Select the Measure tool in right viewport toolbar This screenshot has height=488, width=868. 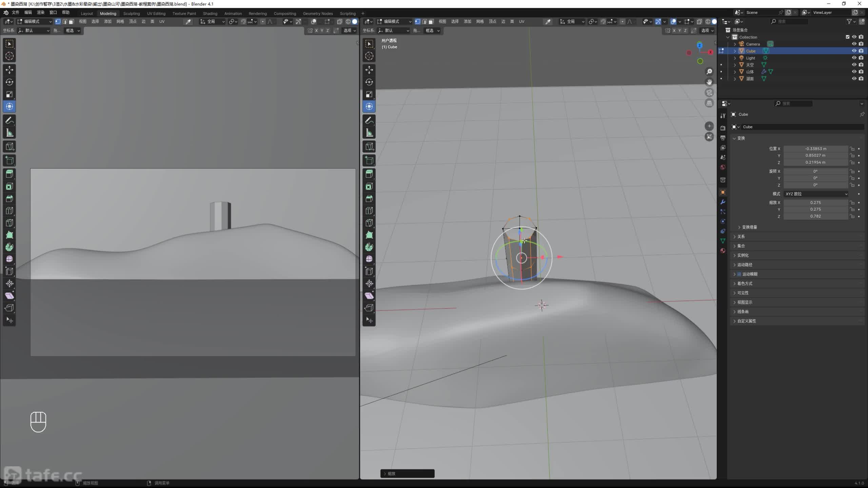pos(369,133)
